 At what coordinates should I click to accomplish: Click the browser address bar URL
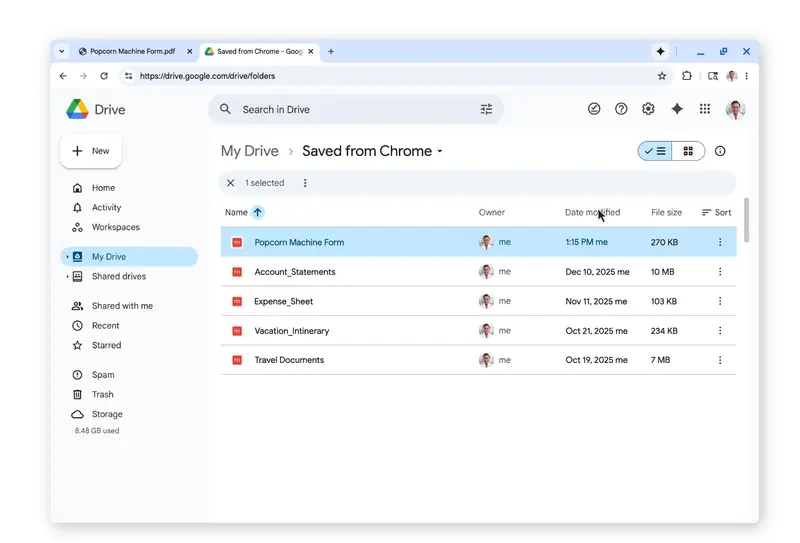(x=208, y=76)
